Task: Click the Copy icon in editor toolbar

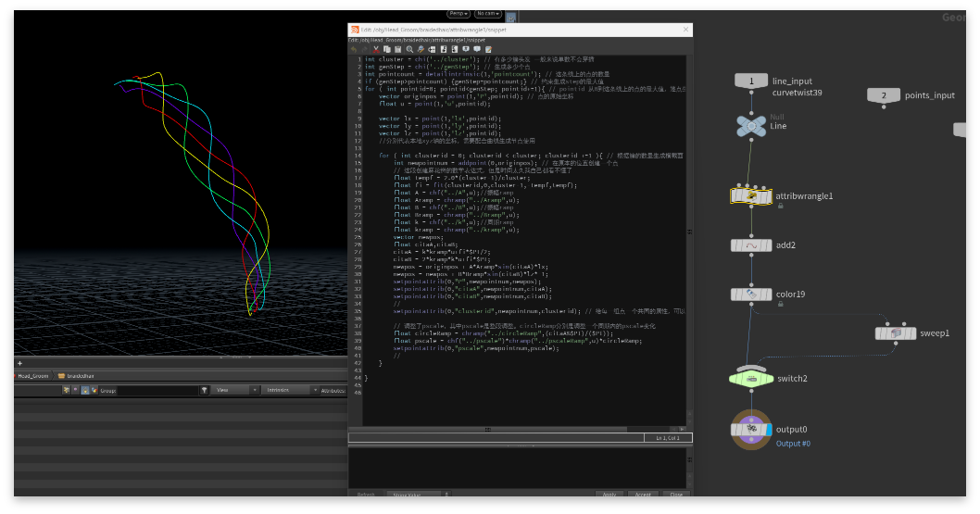Action: click(x=387, y=49)
